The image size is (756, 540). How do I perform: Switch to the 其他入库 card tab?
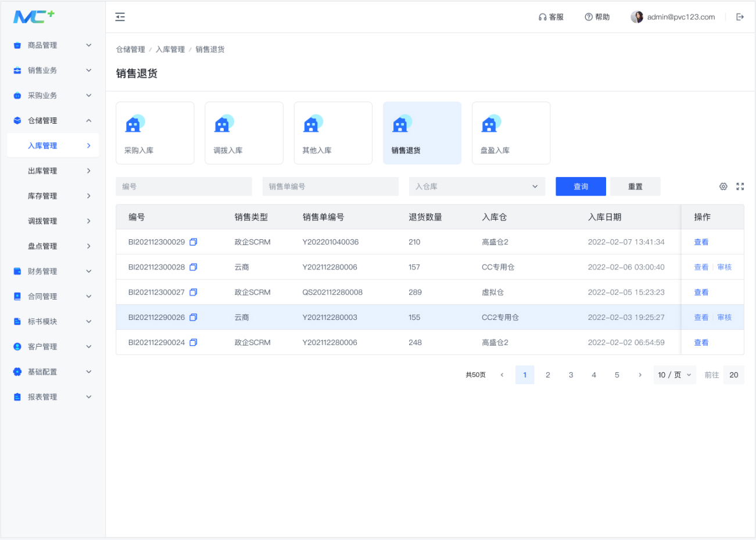pyautogui.click(x=333, y=133)
